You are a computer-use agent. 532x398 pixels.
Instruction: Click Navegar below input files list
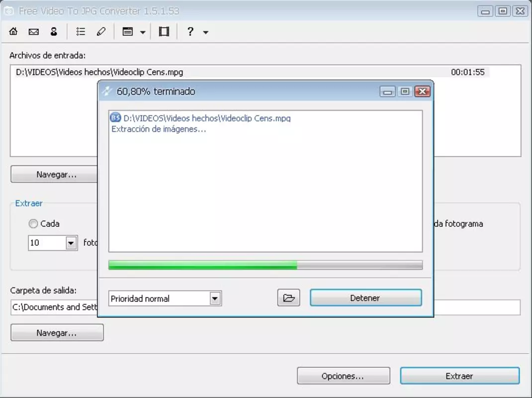pyautogui.click(x=54, y=174)
